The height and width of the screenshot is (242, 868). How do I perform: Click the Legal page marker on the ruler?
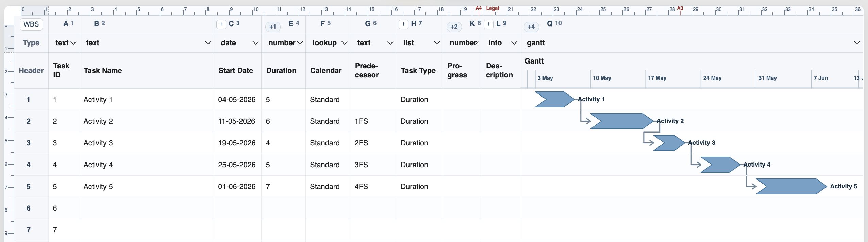(x=493, y=8)
